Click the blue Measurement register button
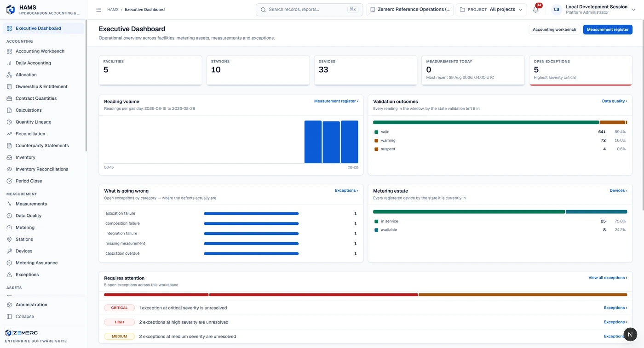The height and width of the screenshot is (348, 644). (x=608, y=29)
